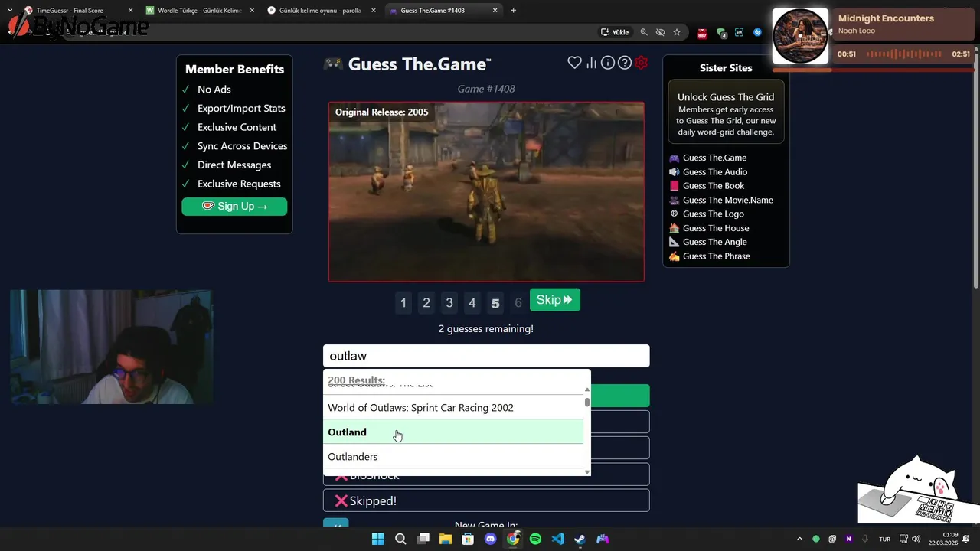Click the game guess search field
This screenshot has width=980, height=551.
[486, 356]
